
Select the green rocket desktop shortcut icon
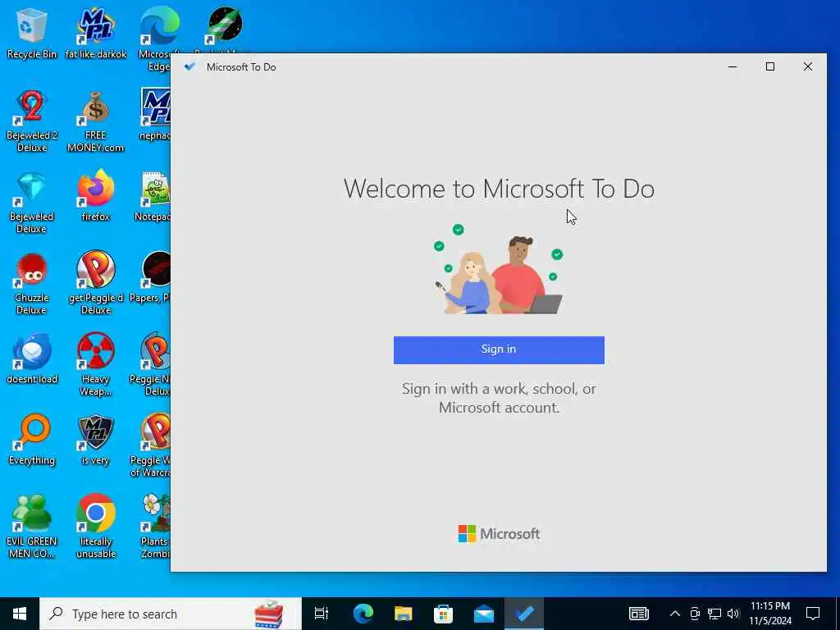[x=225, y=25]
